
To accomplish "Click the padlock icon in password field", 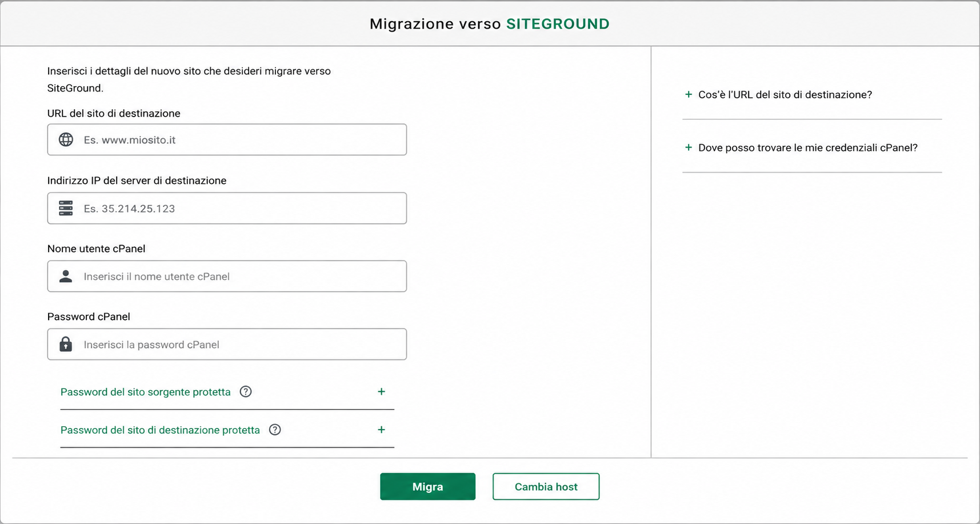I will pos(66,344).
